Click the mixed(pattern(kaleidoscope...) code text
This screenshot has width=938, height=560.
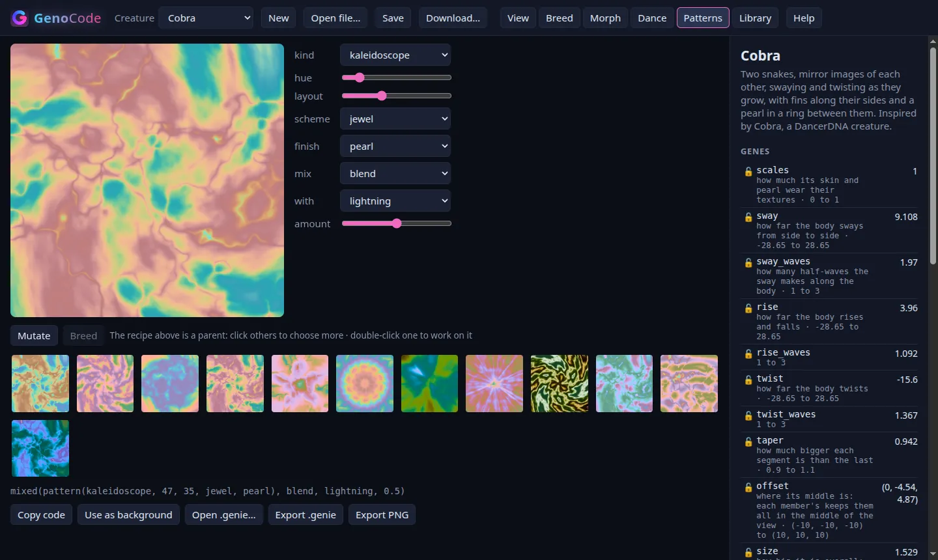click(x=208, y=491)
